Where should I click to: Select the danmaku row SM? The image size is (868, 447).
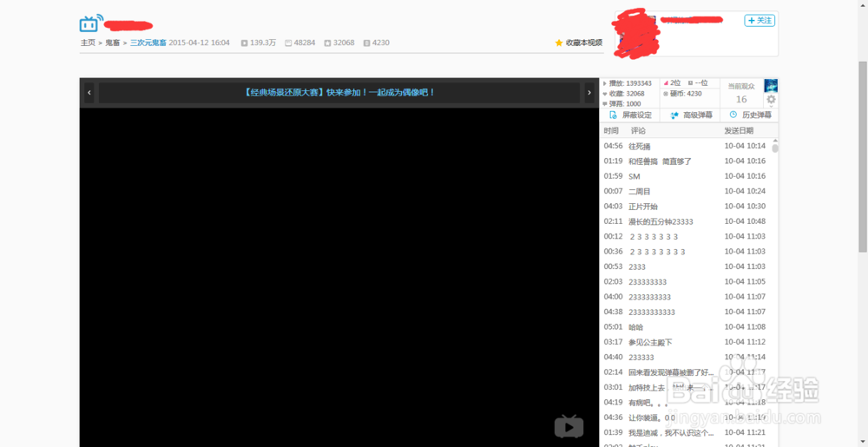686,176
